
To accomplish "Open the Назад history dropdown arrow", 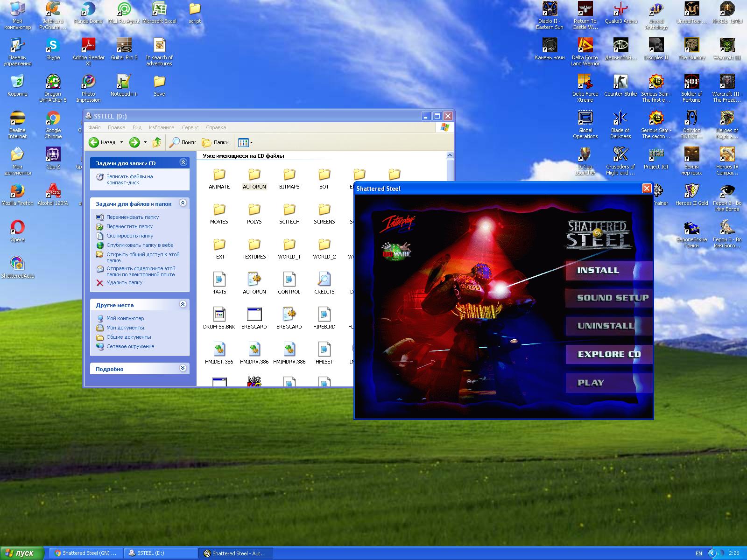I will (x=121, y=142).
